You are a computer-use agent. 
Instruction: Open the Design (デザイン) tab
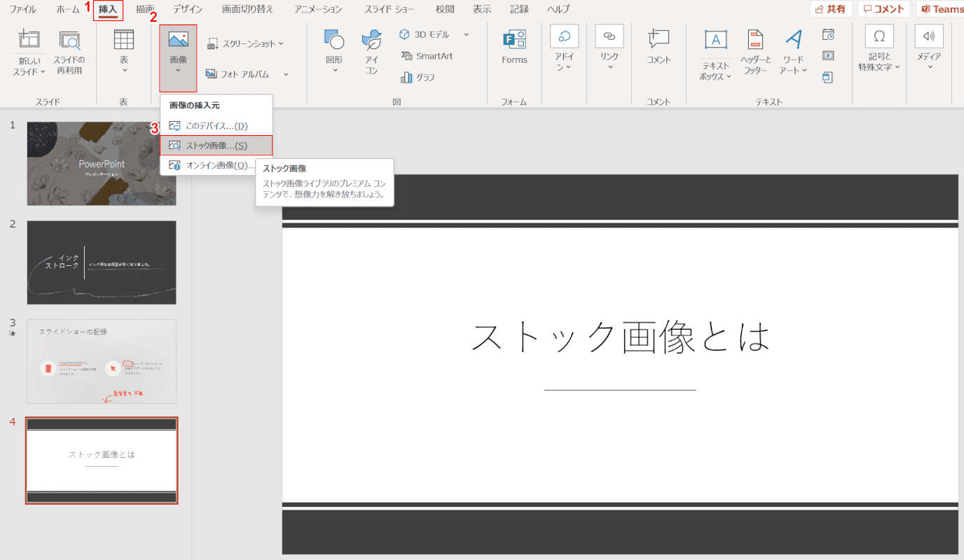coord(188,9)
